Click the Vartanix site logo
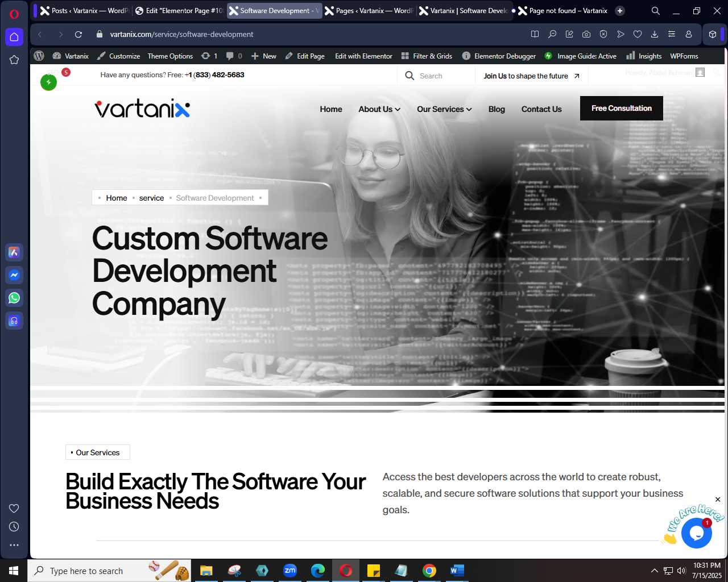The height and width of the screenshot is (582, 728). (142, 108)
